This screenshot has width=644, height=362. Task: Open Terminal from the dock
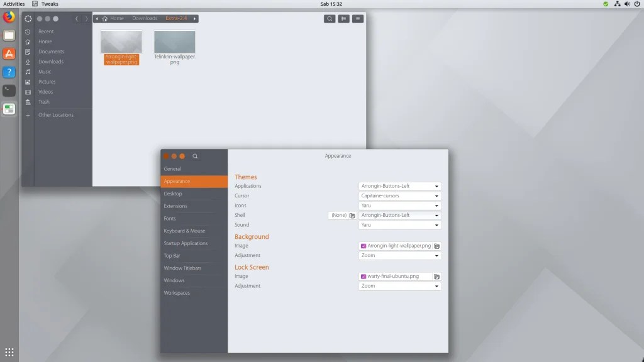[9, 90]
